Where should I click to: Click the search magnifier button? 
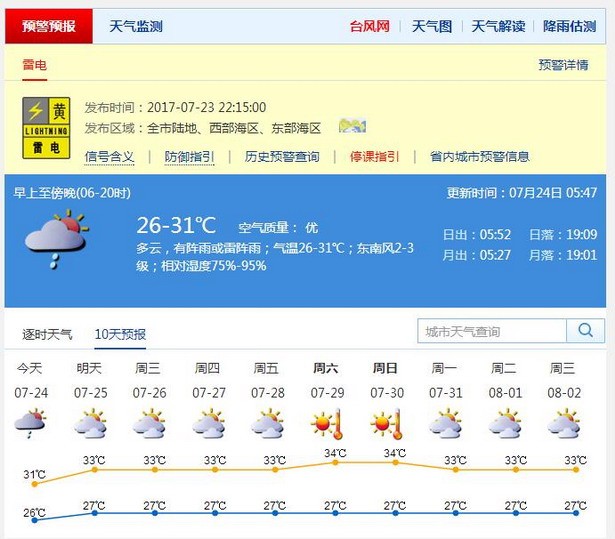click(585, 331)
